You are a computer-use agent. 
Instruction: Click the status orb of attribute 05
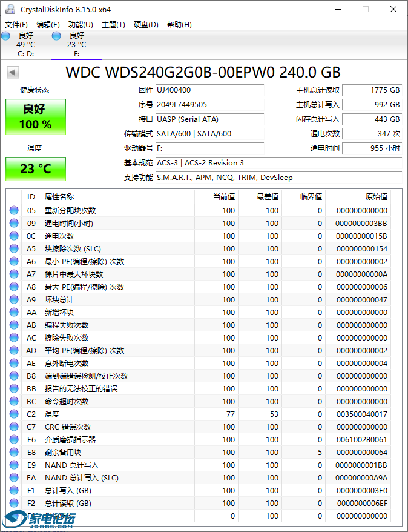pyautogui.click(x=14, y=211)
